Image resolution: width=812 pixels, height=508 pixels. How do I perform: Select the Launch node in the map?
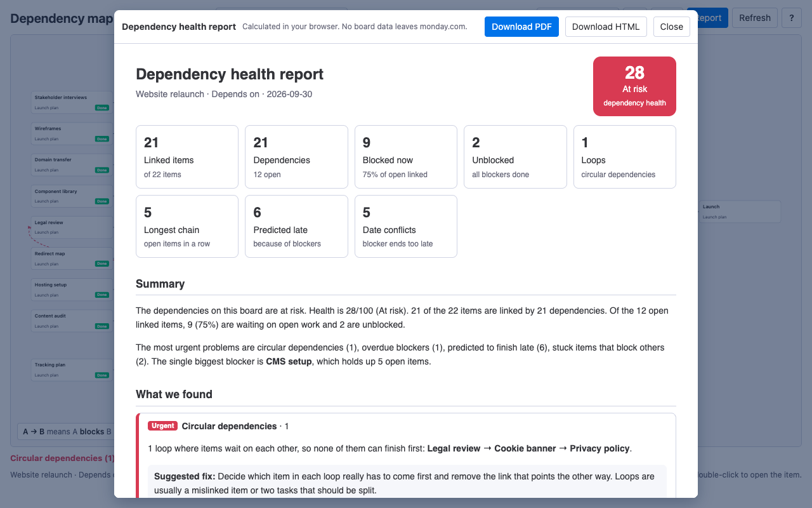click(740, 211)
